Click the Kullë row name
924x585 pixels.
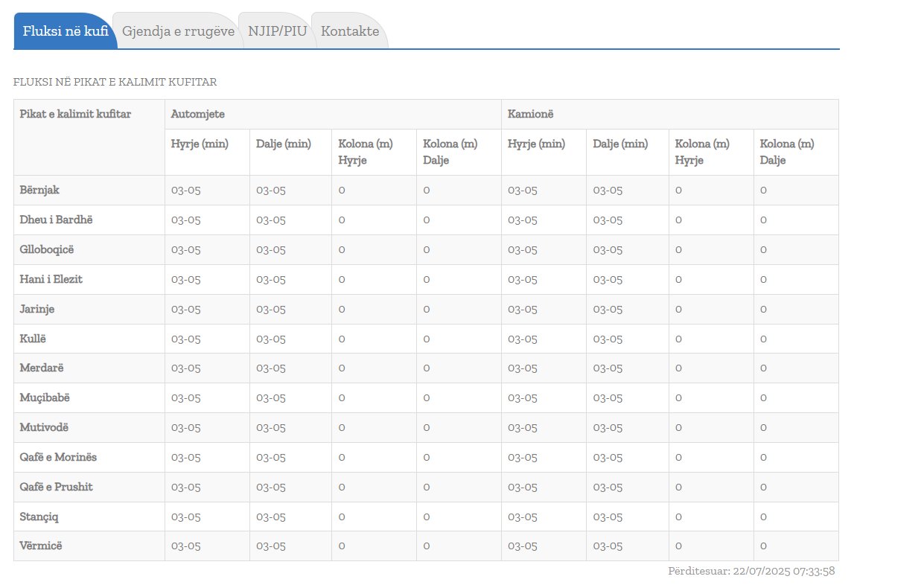[x=34, y=339]
